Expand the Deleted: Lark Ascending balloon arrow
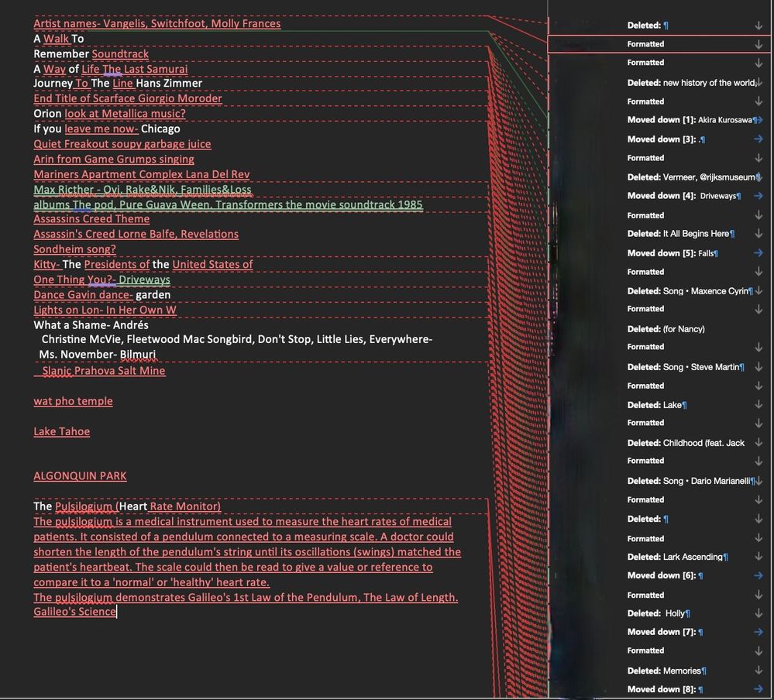This screenshot has width=774, height=700. pos(759,557)
